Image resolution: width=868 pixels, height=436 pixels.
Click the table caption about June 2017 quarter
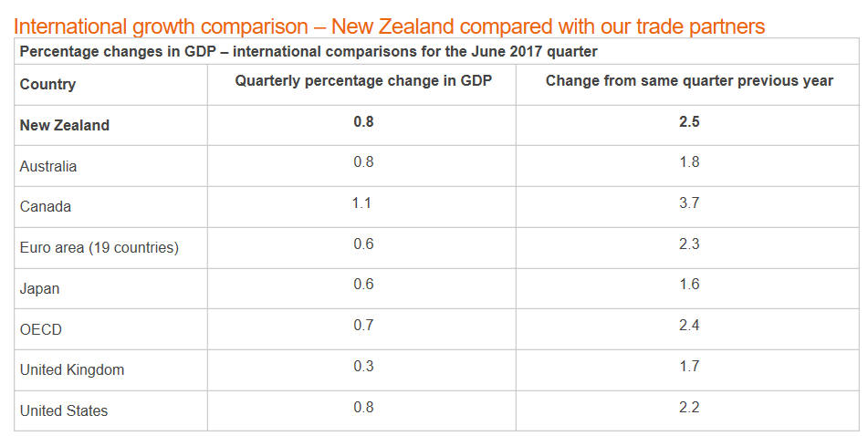coord(309,52)
